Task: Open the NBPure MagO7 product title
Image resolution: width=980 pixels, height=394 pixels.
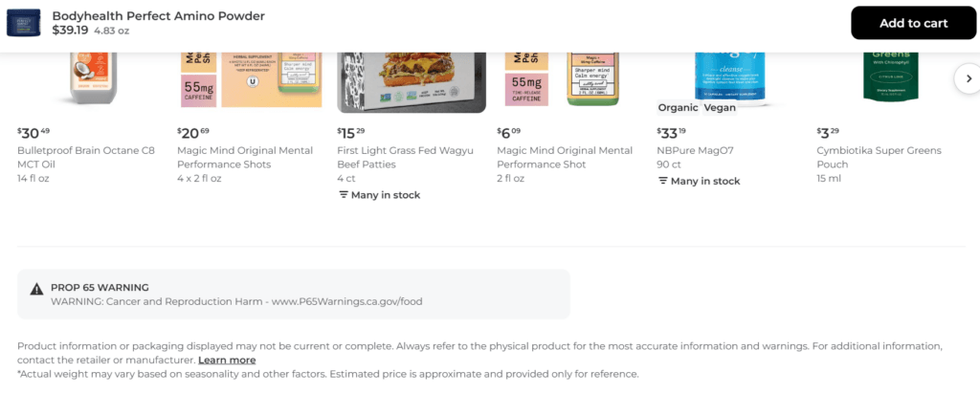Action: tap(695, 151)
